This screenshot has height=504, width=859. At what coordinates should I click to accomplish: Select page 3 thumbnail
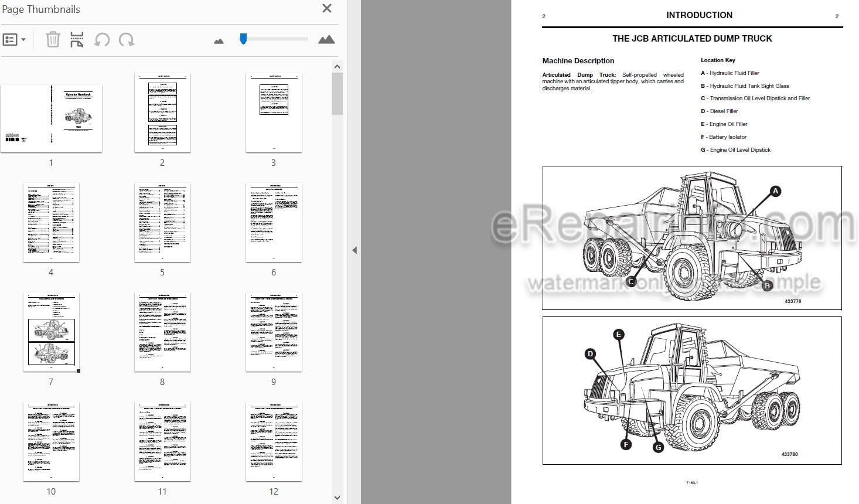tap(274, 113)
